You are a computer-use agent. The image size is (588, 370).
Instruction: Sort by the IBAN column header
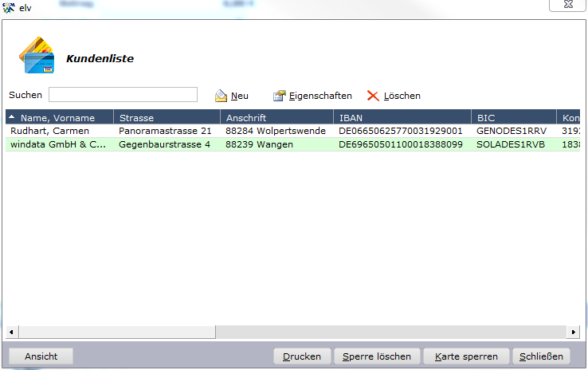(x=402, y=117)
